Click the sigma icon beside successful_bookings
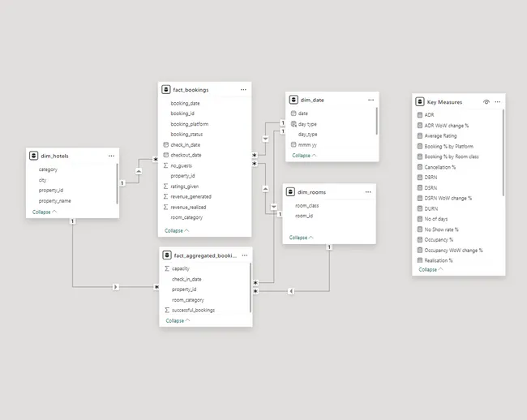This screenshot has width=527, height=420. 167,310
